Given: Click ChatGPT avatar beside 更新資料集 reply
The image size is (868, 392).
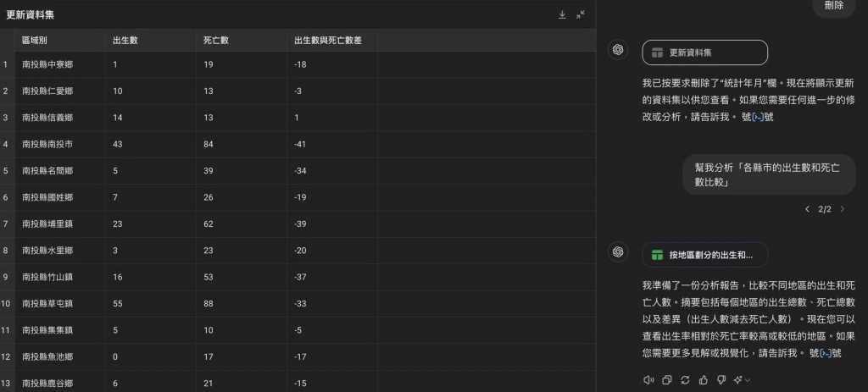Looking at the screenshot, I should (x=618, y=50).
